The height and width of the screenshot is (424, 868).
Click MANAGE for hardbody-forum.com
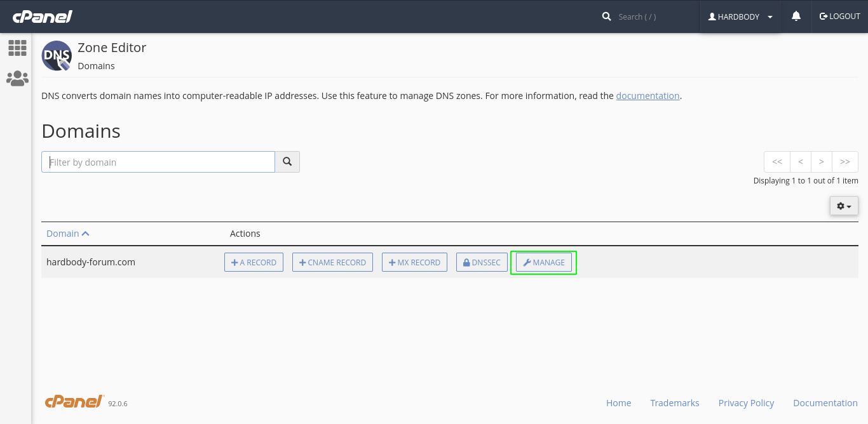[543, 262]
